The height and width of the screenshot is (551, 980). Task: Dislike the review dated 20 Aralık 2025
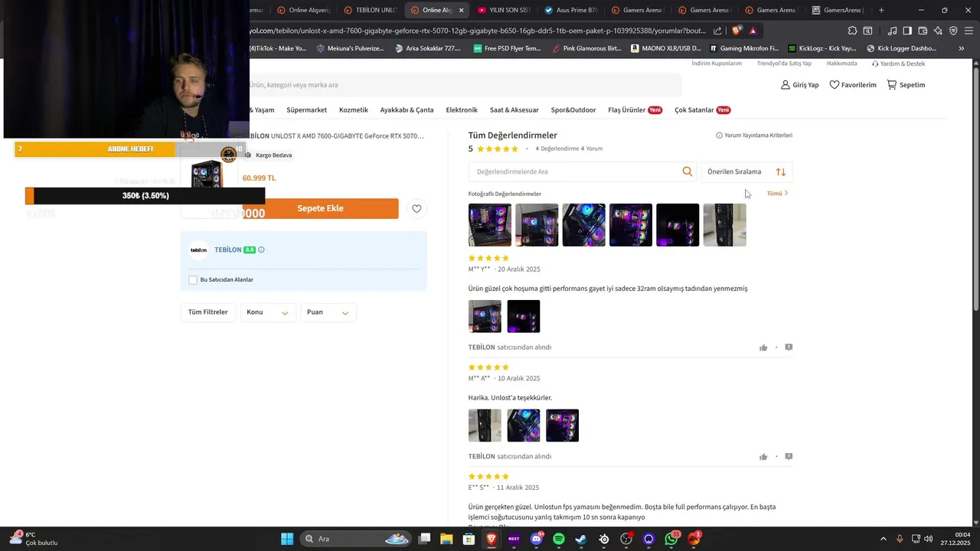(789, 347)
